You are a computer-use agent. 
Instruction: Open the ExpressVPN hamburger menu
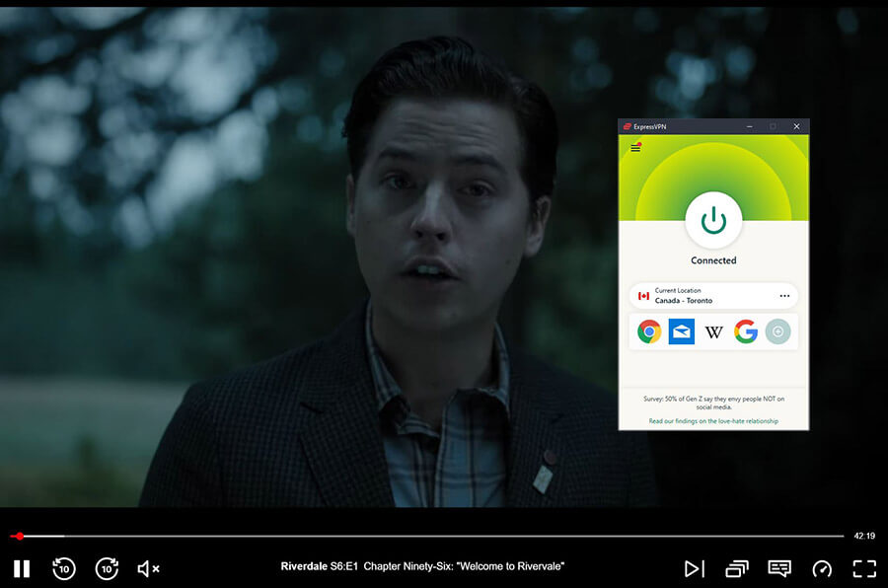point(635,148)
